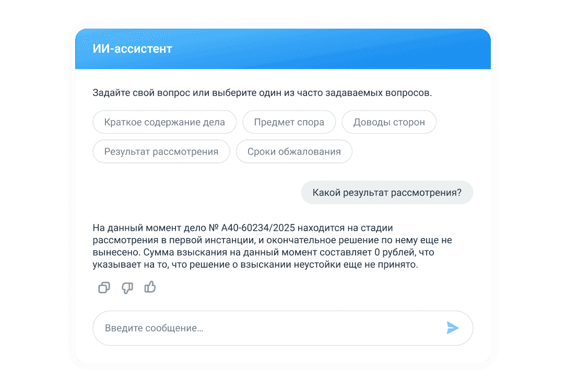This screenshot has height=392, width=566.
Task: Copy the assistant's answer with the copy icon
Action: pos(104,288)
